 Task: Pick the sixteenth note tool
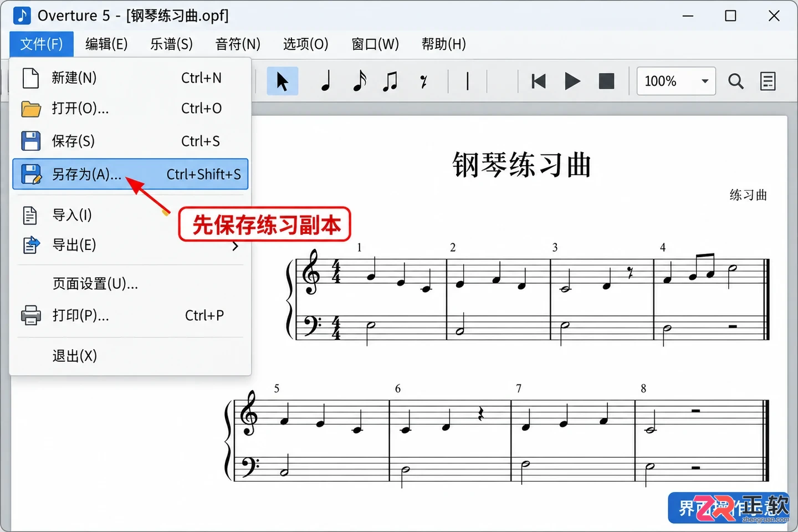pyautogui.click(x=359, y=81)
